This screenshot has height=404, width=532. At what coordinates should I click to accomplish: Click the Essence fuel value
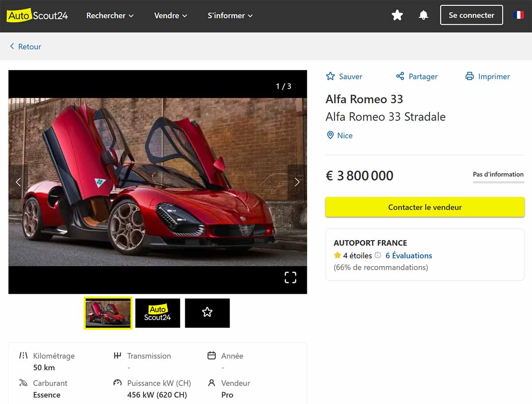point(47,395)
